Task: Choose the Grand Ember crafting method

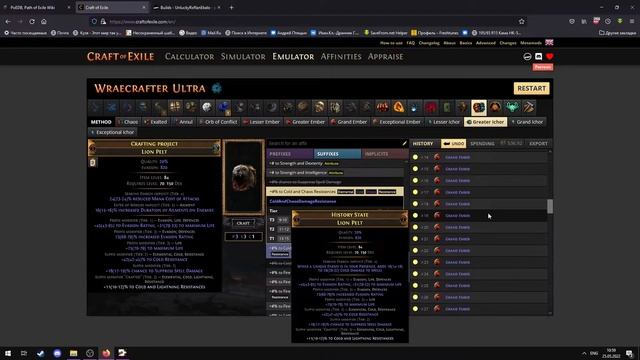Action: (x=349, y=122)
